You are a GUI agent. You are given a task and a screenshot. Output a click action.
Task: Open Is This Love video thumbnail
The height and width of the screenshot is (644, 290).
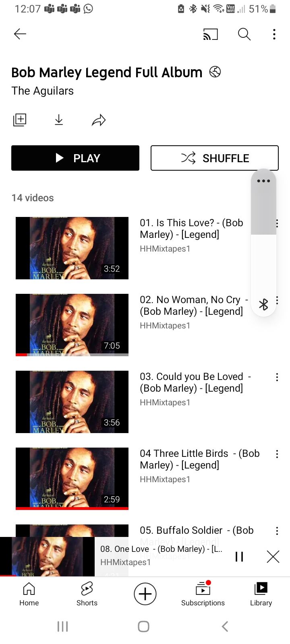72,248
